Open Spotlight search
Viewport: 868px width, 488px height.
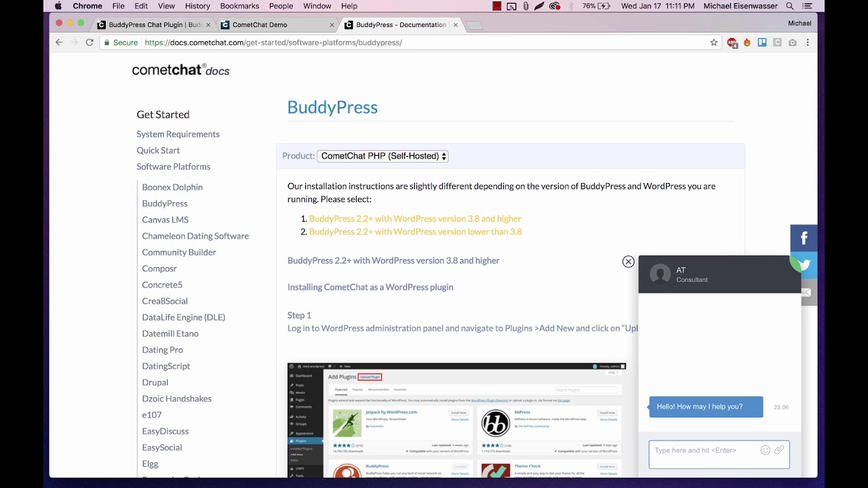coord(790,6)
